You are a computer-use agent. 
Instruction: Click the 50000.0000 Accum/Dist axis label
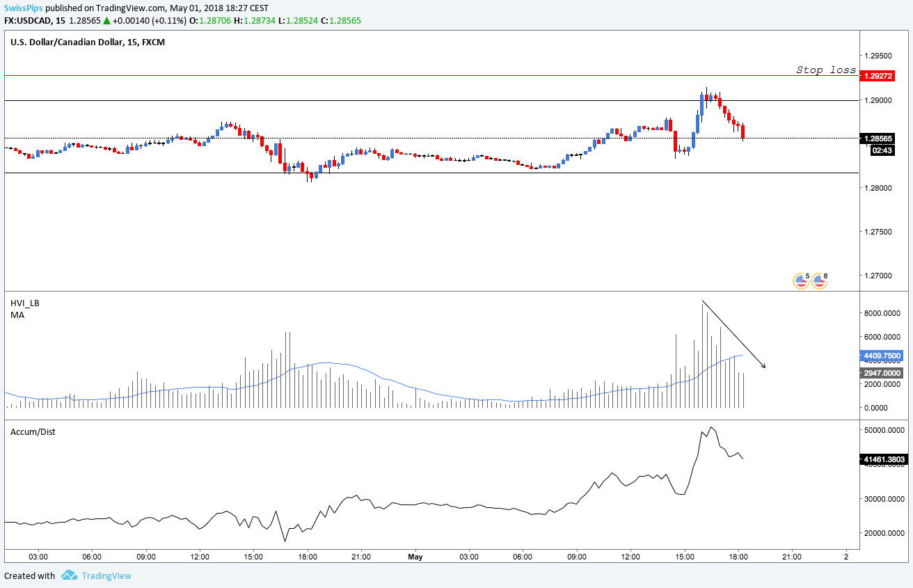point(883,430)
